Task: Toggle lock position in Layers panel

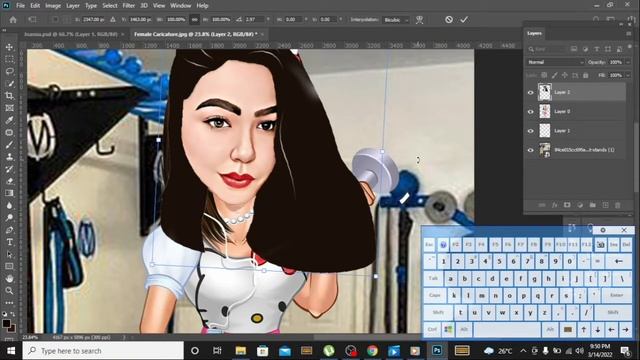Action: point(564,76)
